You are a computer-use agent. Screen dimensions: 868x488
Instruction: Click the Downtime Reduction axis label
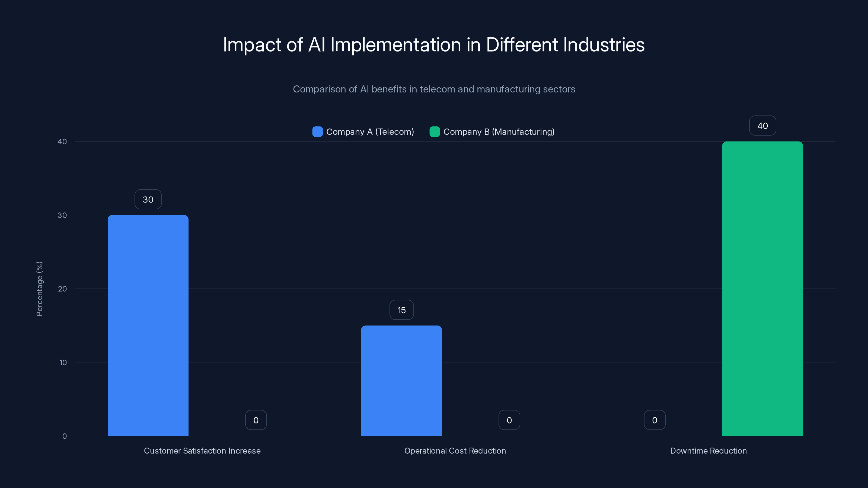pos(709,451)
